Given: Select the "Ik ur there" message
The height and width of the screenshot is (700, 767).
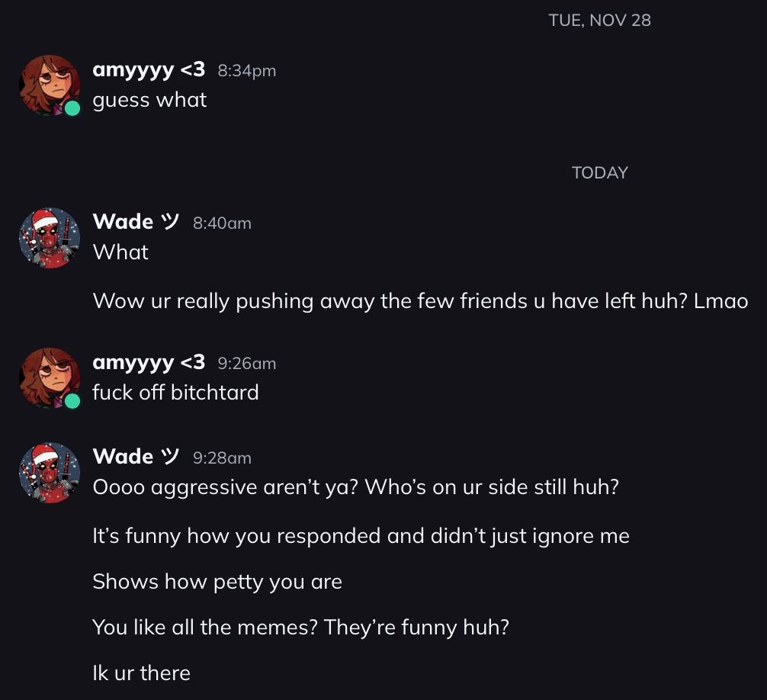Looking at the screenshot, I should [141, 673].
